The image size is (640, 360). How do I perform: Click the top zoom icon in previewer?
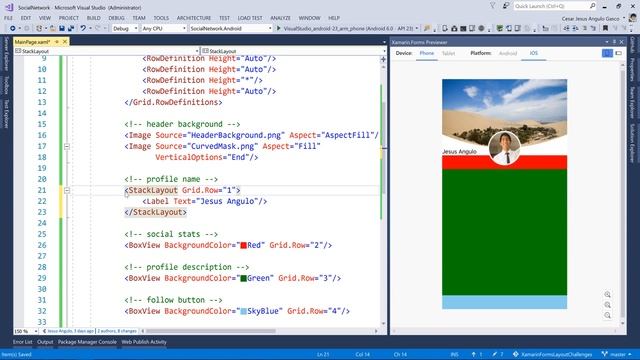(x=607, y=294)
